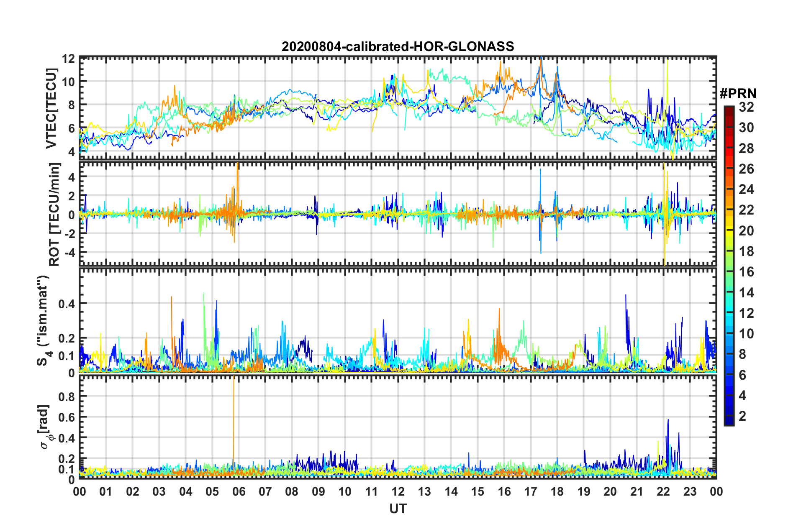The image size is (796, 532).
Task: Click S4 axis tick label "0.4"
Action: [67, 304]
